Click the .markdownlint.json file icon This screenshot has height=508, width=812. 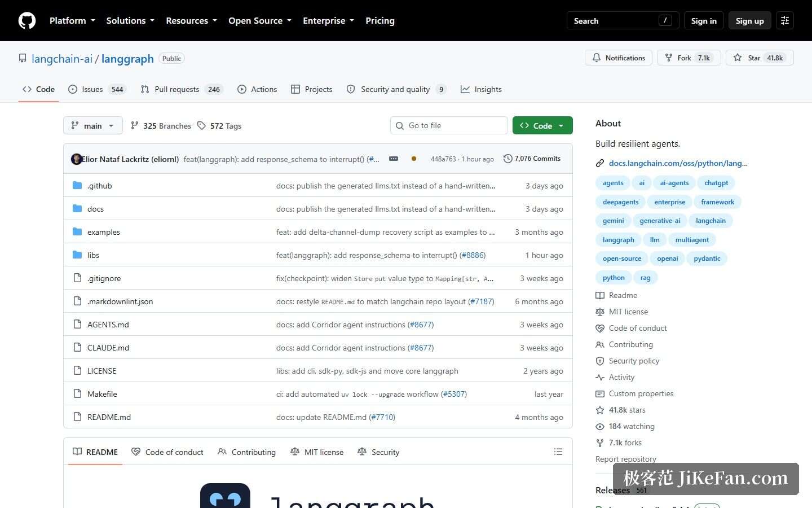coord(77,301)
